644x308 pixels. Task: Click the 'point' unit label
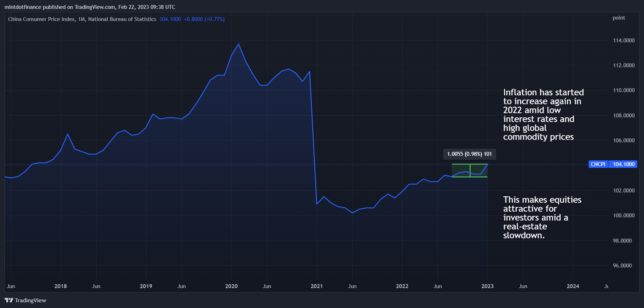619,18
